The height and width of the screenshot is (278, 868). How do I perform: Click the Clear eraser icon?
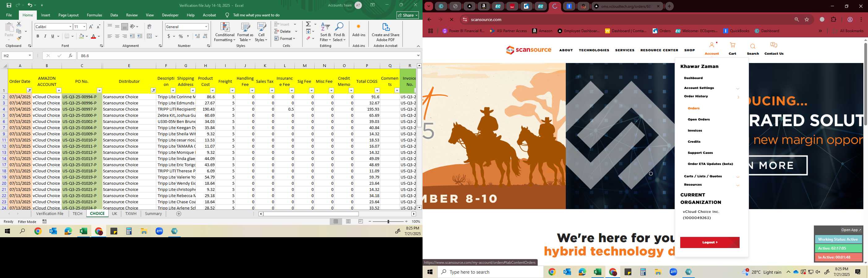tap(308, 38)
